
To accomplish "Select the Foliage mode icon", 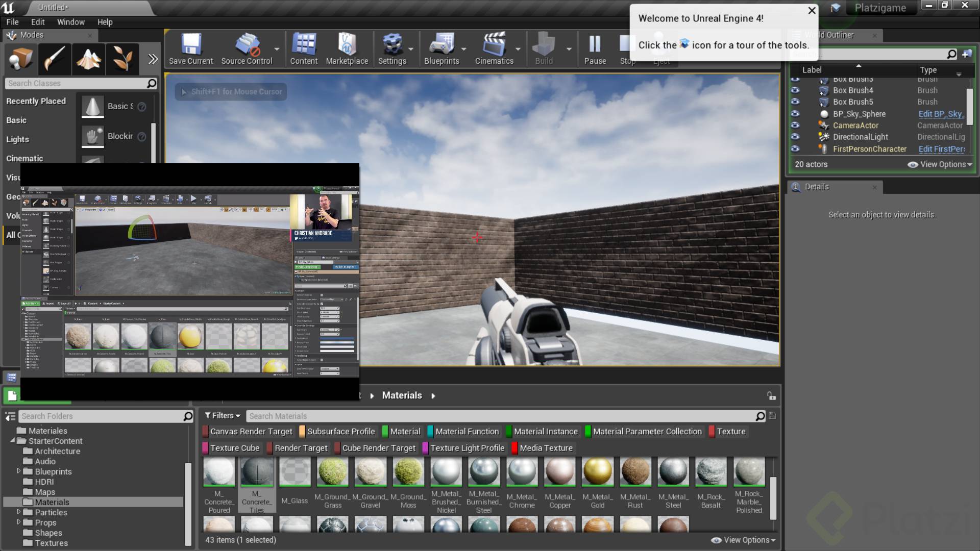I will tap(122, 59).
